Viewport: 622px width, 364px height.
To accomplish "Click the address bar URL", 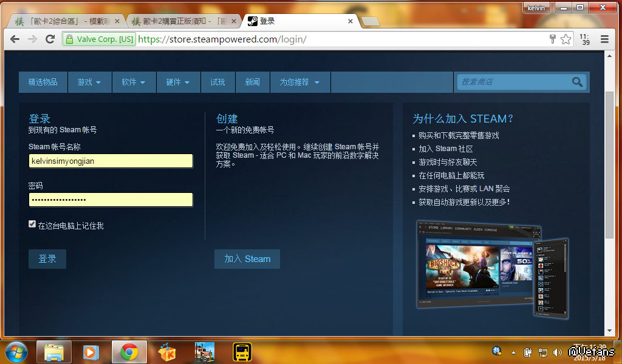I will [222, 39].
